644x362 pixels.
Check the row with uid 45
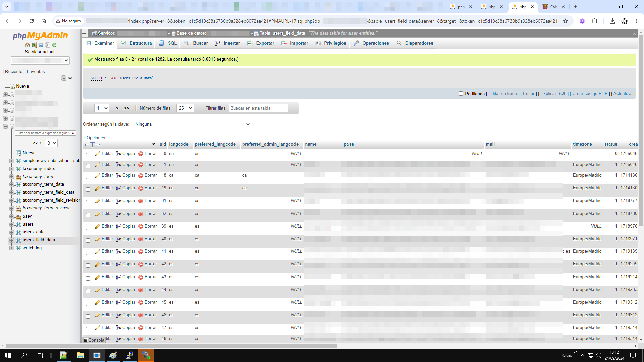pos(88,304)
